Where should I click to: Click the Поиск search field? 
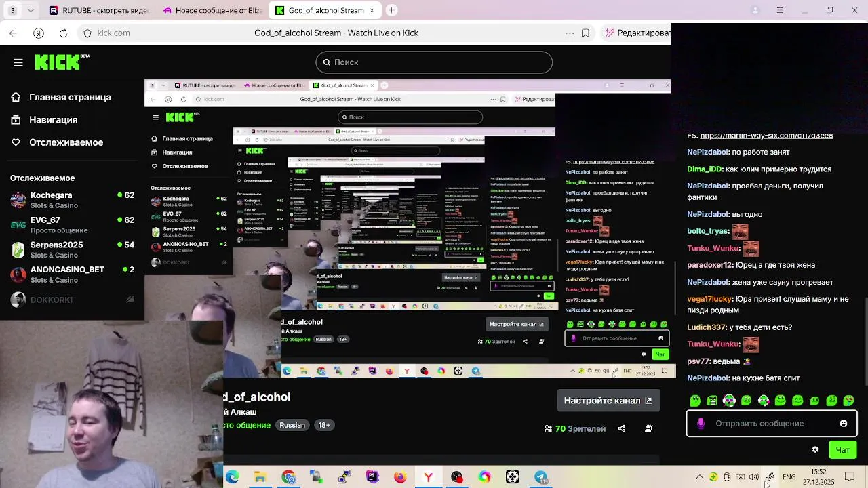(434, 62)
